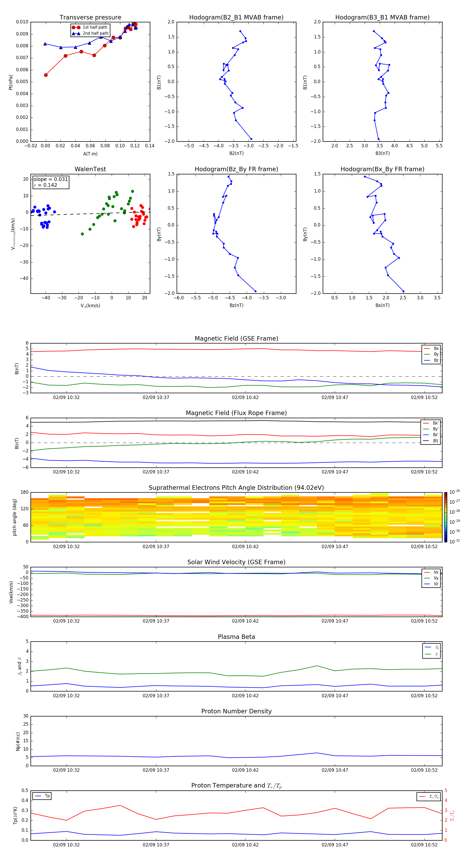Select the Te/Tp legend entry in temperature panel

pyautogui.click(x=429, y=796)
